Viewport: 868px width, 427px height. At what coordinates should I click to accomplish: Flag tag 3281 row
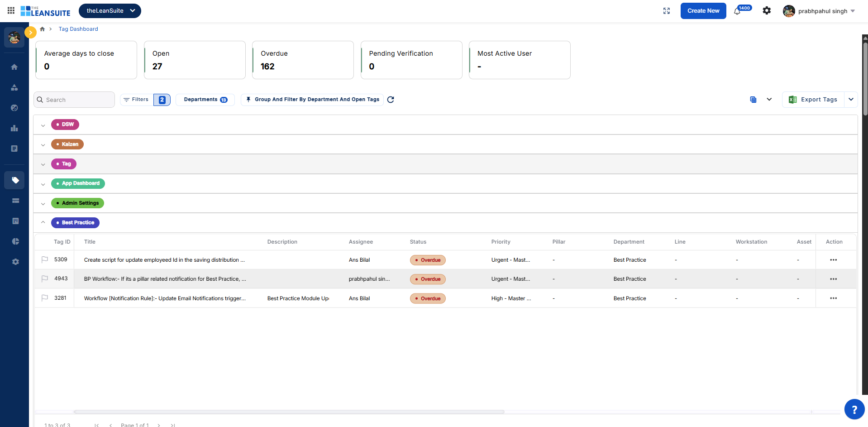point(45,298)
